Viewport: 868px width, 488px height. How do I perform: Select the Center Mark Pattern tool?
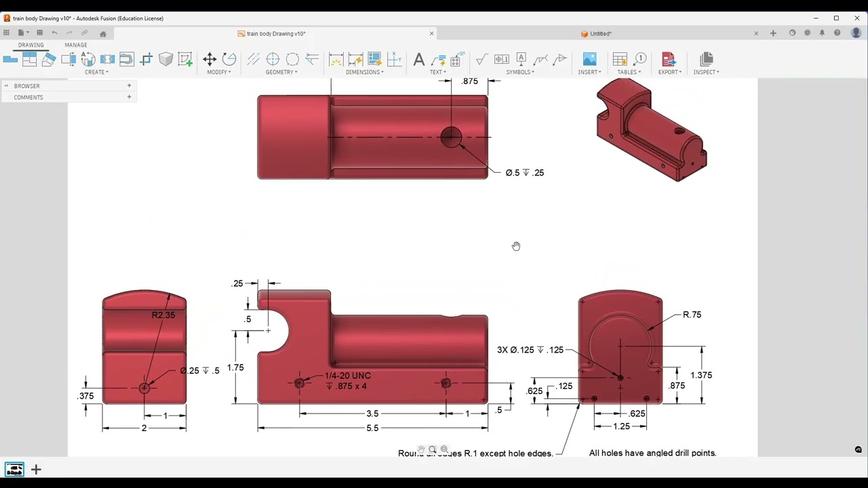point(292,60)
